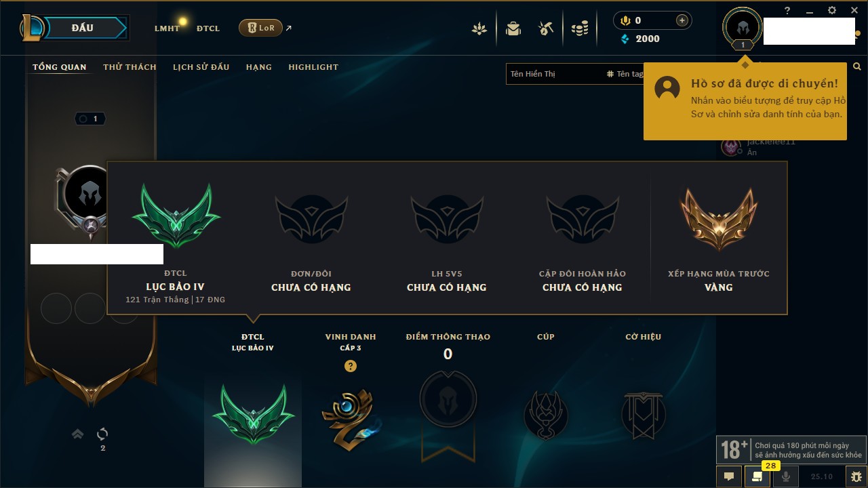This screenshot has width=868, height=488.
Task: Open the Clash flower icon
Action: click(479, 28)
